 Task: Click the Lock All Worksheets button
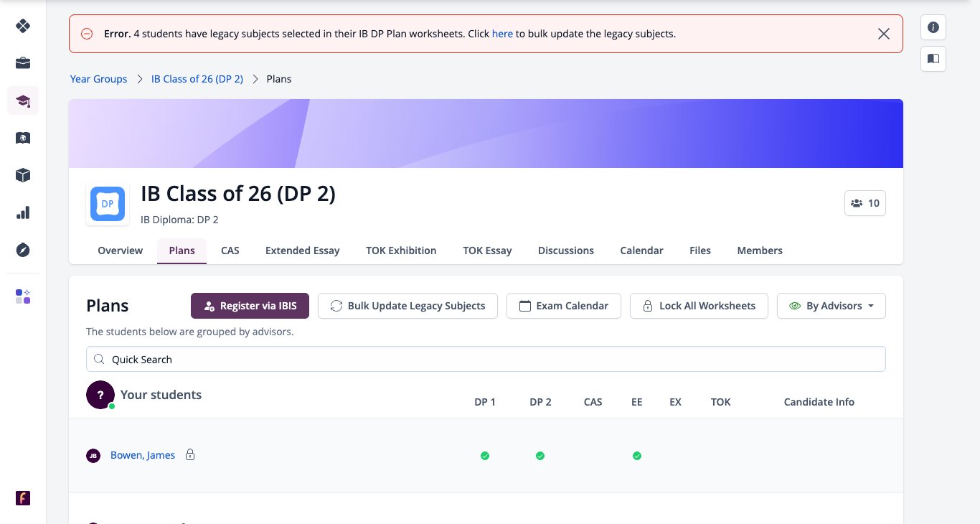[699, 306]
